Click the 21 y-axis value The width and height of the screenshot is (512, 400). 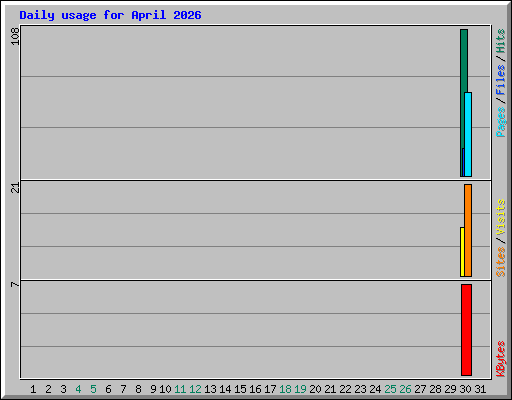[15, 188]
